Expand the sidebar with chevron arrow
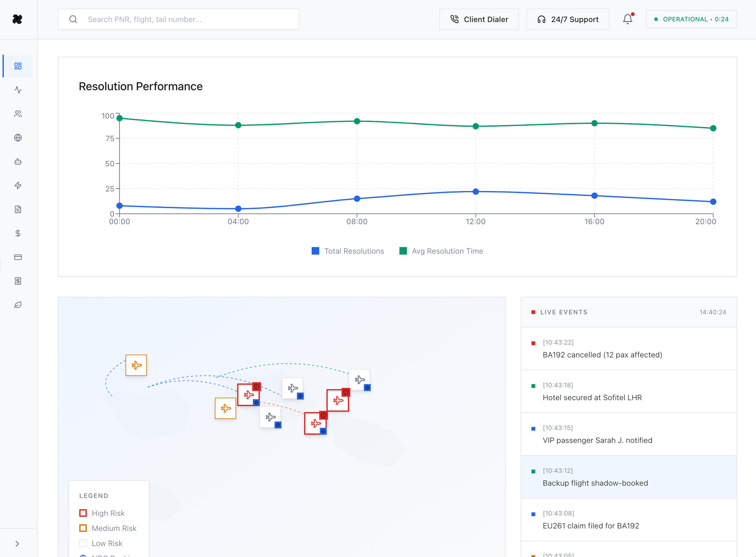This screenshot has height=557, width=756. tap(17, 544)
